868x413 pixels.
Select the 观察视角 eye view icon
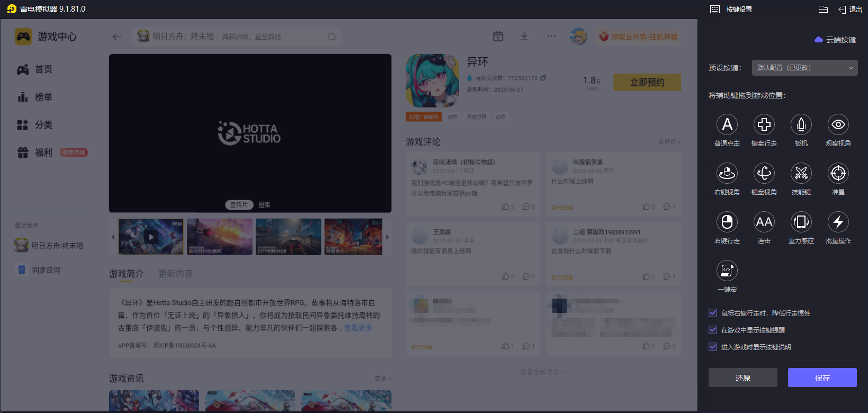pyautogui.click(x=838, y=124)
